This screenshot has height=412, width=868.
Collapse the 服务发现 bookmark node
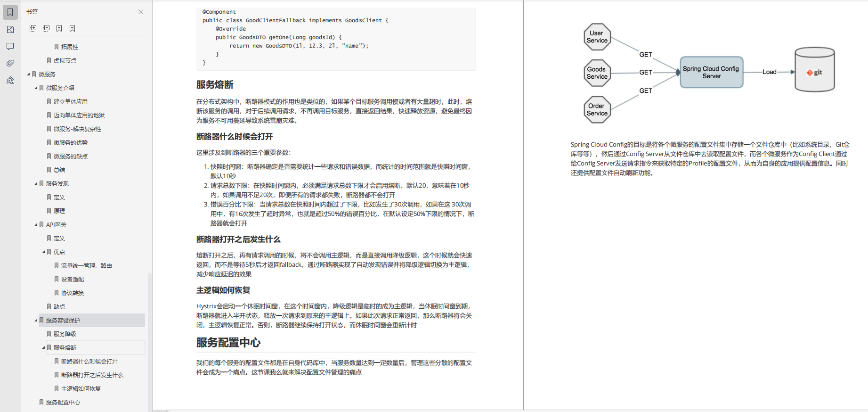coord(36,183)
